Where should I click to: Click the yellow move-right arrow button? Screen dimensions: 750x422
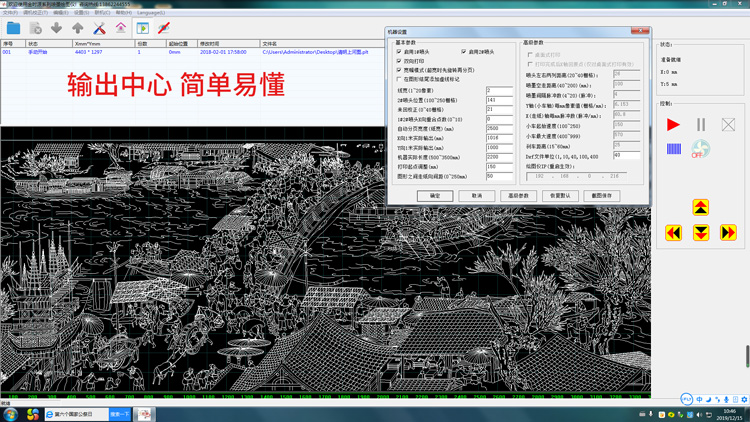(728, 232)
